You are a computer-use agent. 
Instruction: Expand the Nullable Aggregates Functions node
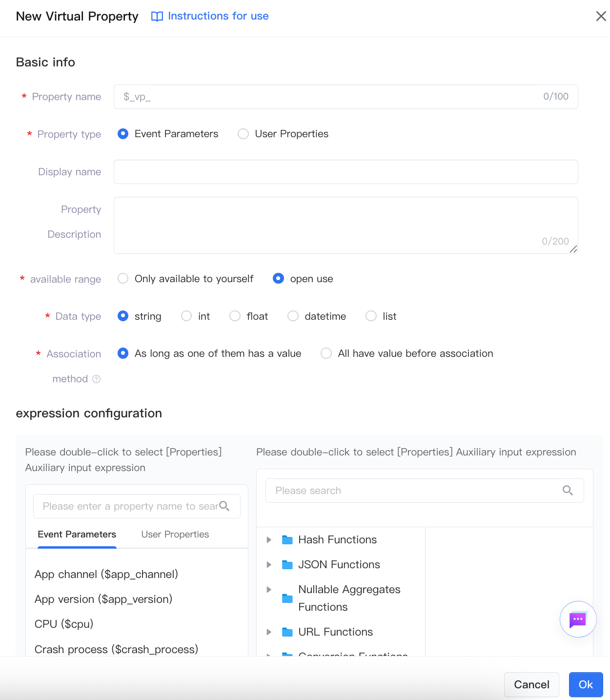269,590
